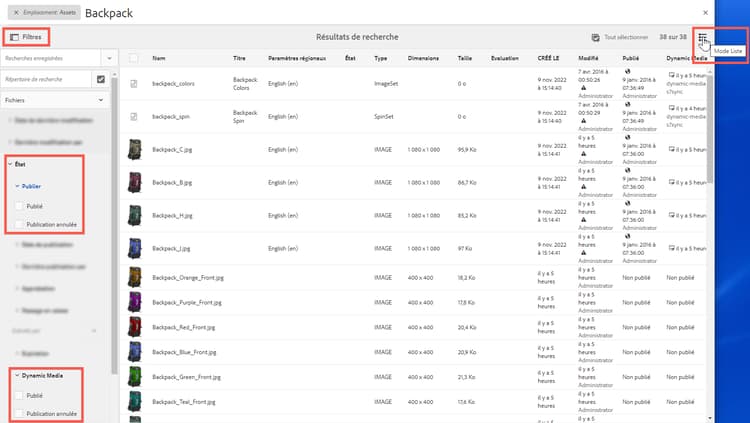The height and width of the screenshot is (423, 750).
Task: Select the backpack_colors row checkbox
Action: (134, 84)
